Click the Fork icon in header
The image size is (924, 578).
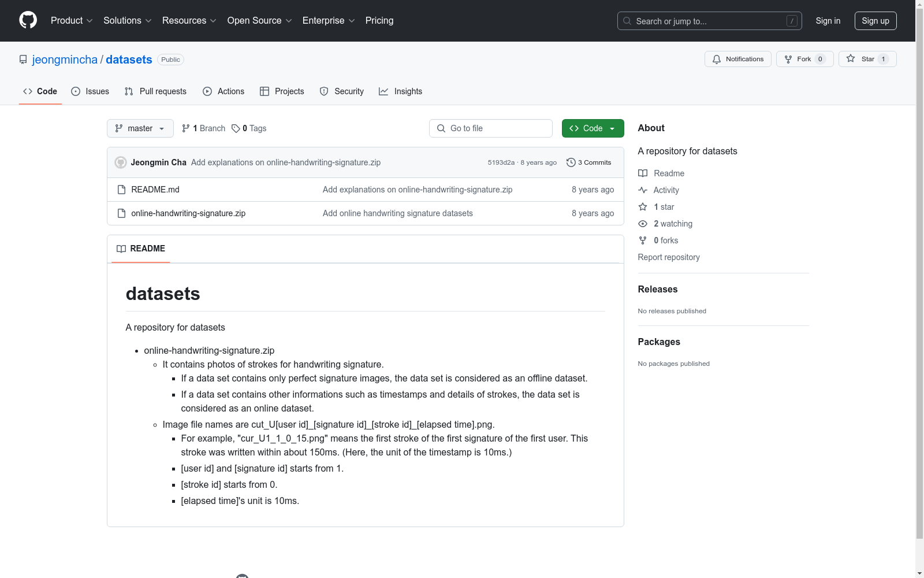[788, 59]
